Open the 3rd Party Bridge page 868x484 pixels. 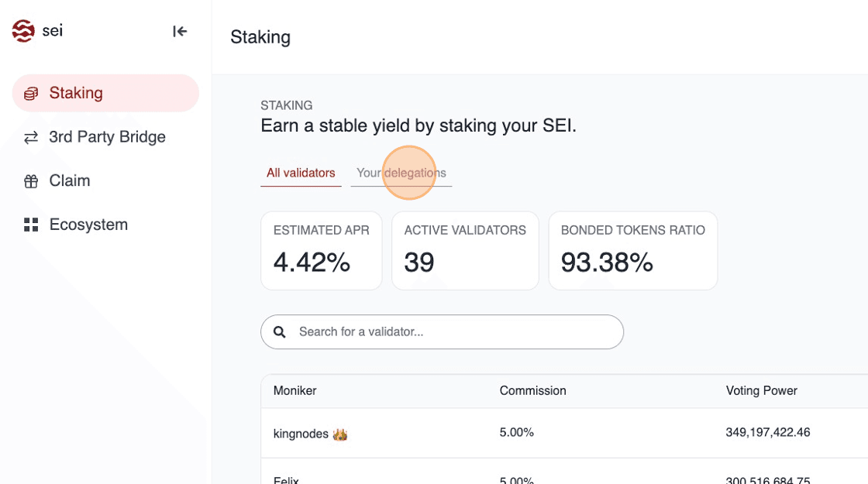[x=107, y=137]
